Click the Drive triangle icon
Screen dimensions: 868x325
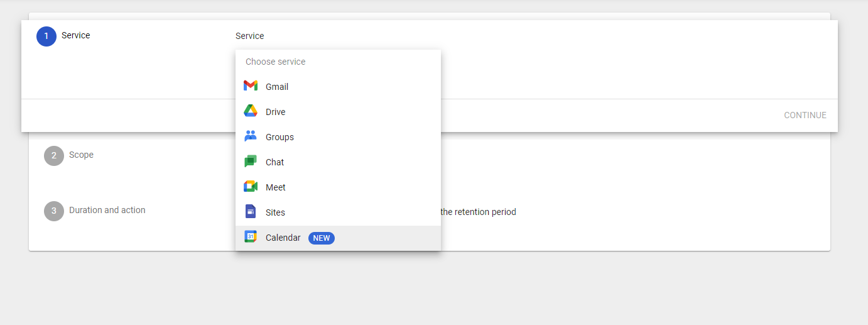click(x=251, y=111)
